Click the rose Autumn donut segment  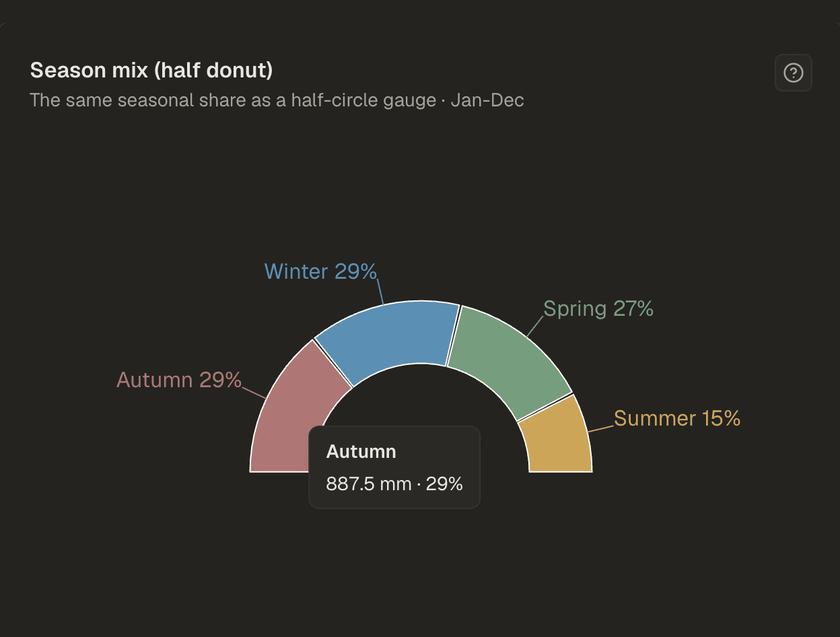click(x=289, y=411)
